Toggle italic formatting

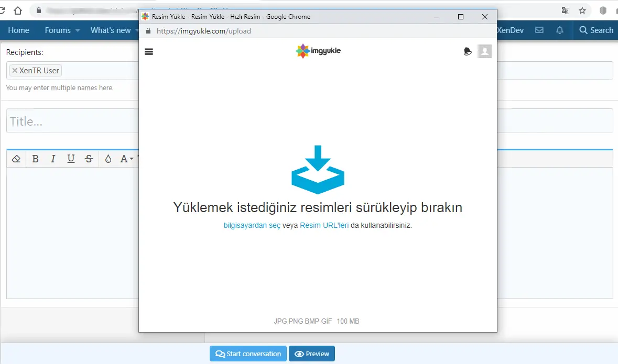(x=53, y=159)
